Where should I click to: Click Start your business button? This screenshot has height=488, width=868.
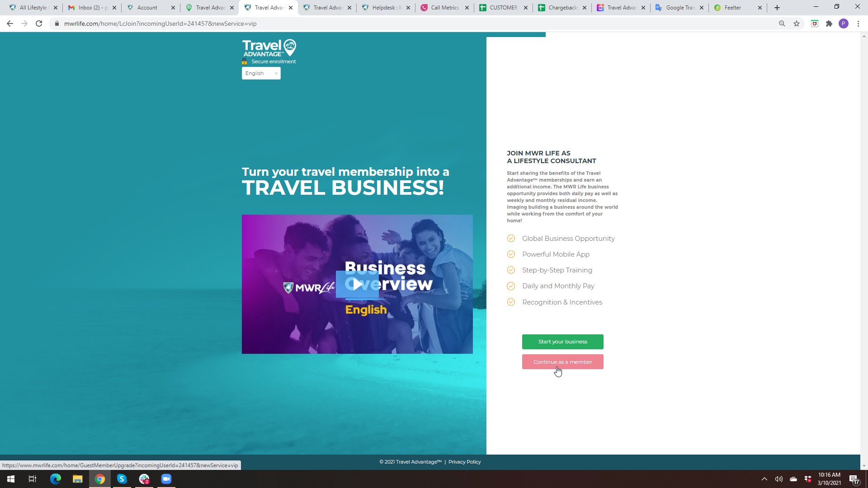pos(562,342)
